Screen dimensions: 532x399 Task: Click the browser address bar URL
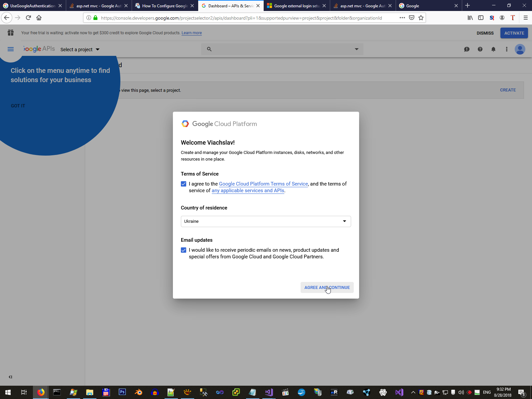(x=241, y=18)
